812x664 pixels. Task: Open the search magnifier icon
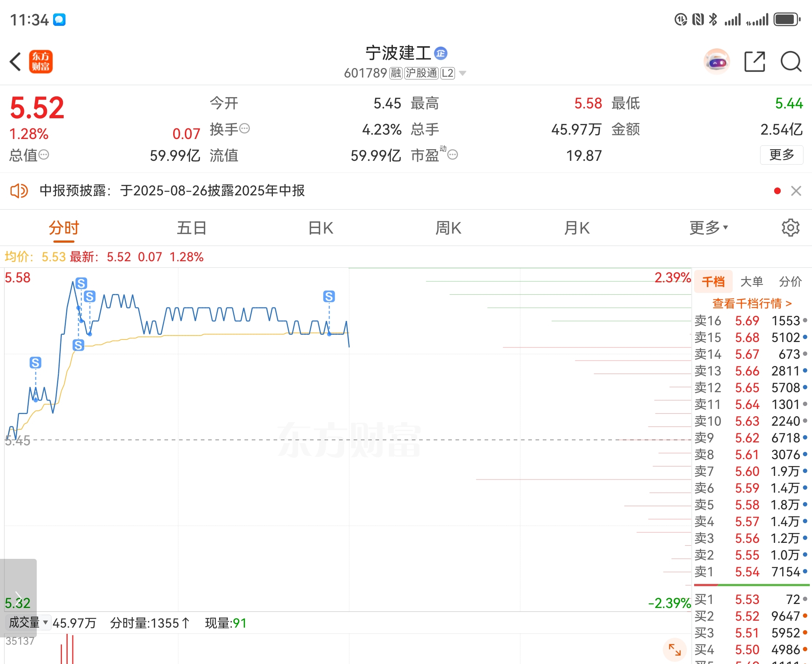791,61
